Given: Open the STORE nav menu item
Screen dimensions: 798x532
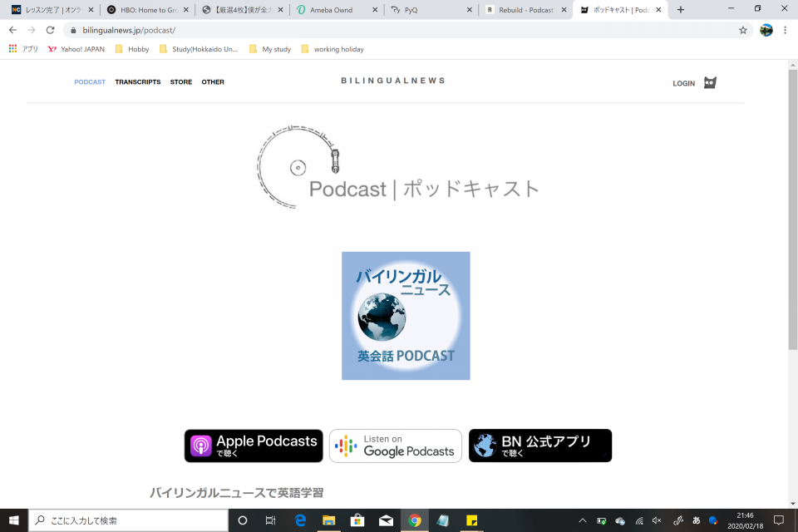Looking at the screenshot, I should tap(180, 82).
